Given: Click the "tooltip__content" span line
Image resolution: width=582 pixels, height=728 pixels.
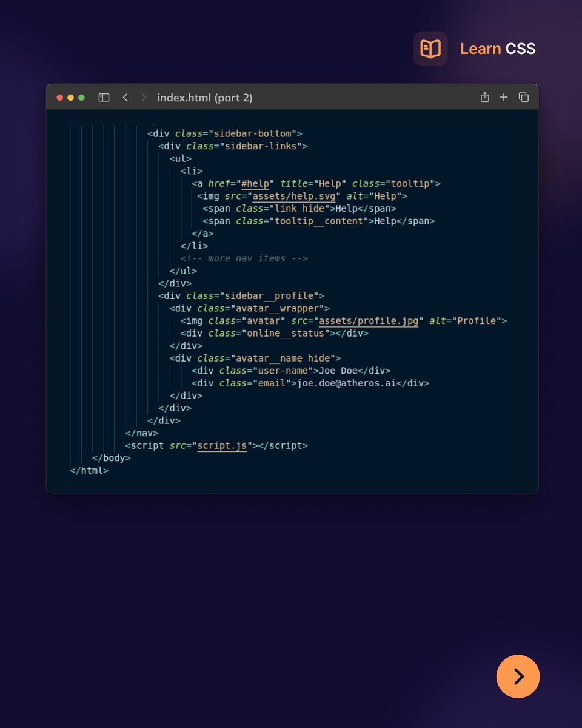Looking at the screenshot, I should 319,221.
